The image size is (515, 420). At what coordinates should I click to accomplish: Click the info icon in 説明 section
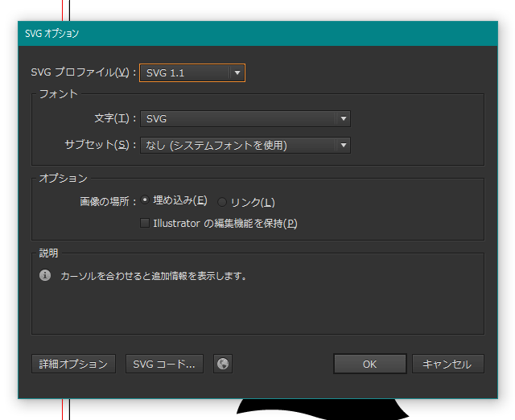[45, 275]
